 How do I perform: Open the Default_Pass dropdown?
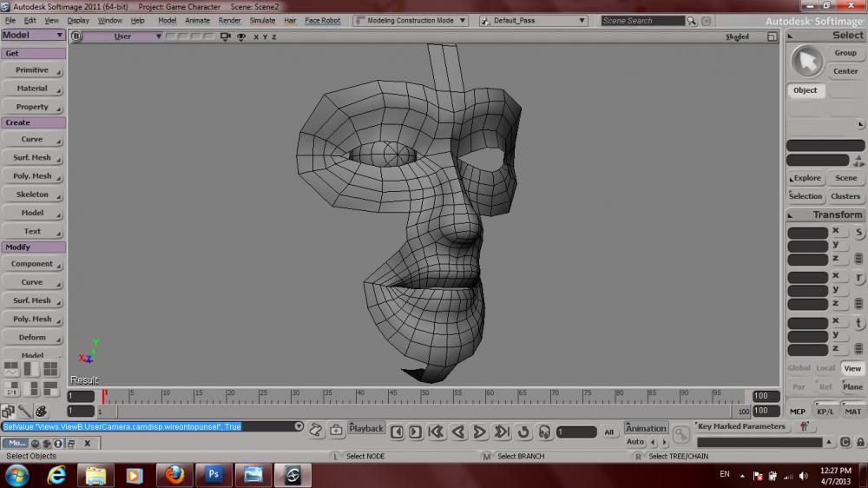click(534, 21)
